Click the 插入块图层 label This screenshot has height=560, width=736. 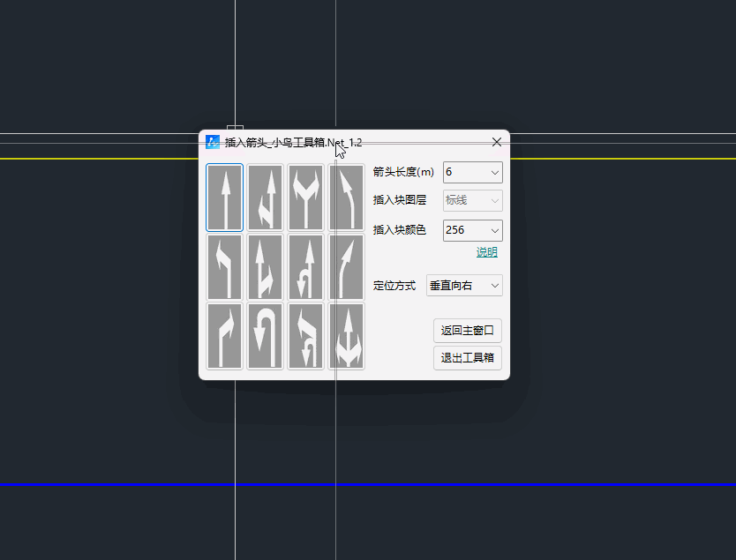(x=400, y=200)
